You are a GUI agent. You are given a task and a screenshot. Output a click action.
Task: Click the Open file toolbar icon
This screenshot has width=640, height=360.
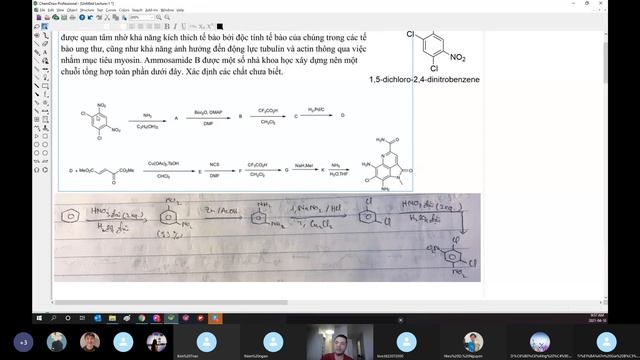point(47,18)
